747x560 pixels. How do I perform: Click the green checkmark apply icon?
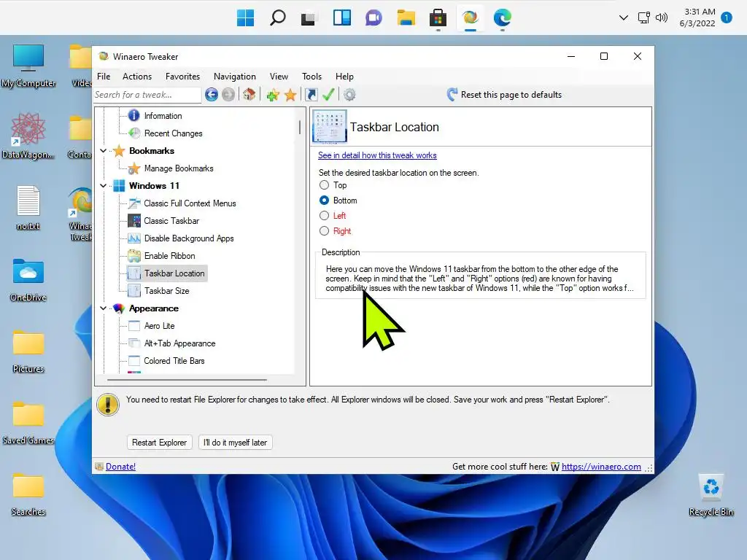[x=328, y=95]
